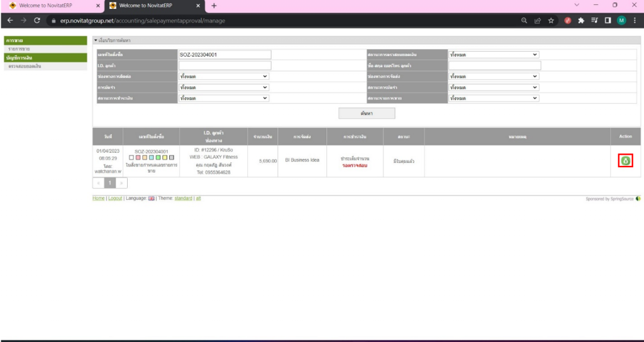
Task: Click the Logout link in the footer
Action: pos(115,198)
